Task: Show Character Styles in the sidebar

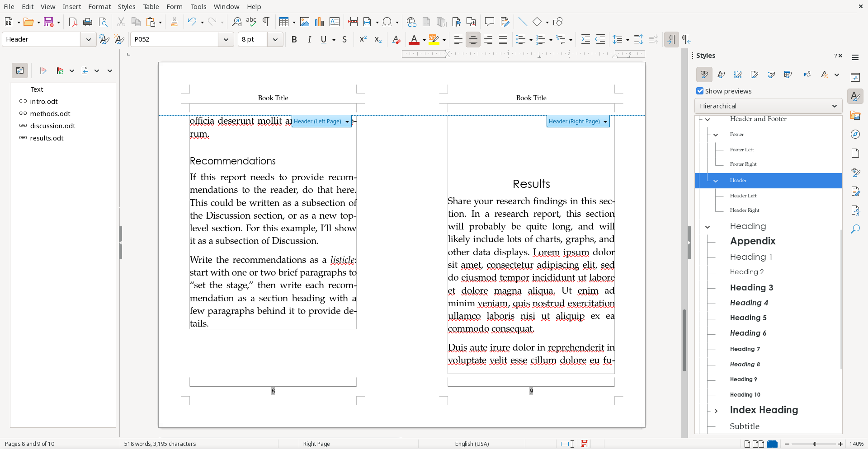Action: coord(721,75)
